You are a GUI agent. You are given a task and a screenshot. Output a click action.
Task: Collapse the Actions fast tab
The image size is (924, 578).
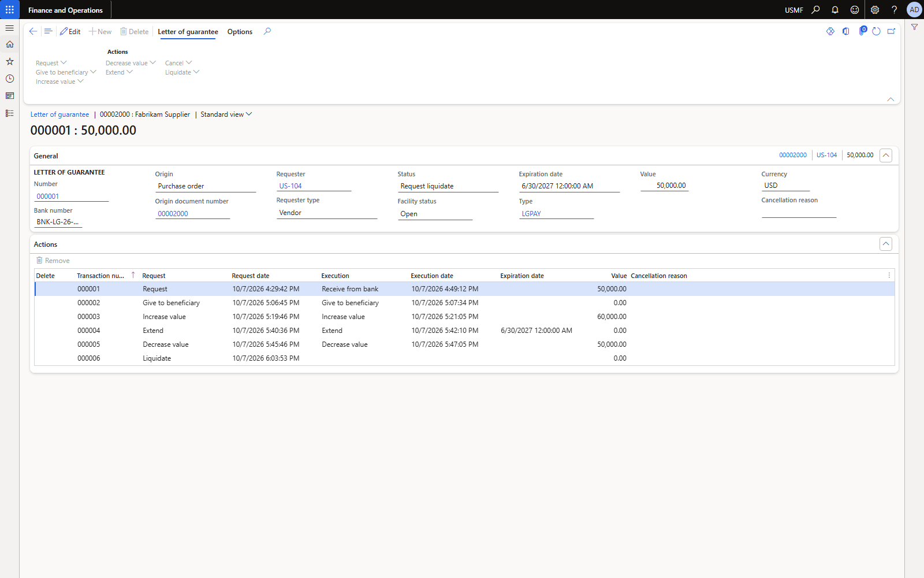[886, 244]
